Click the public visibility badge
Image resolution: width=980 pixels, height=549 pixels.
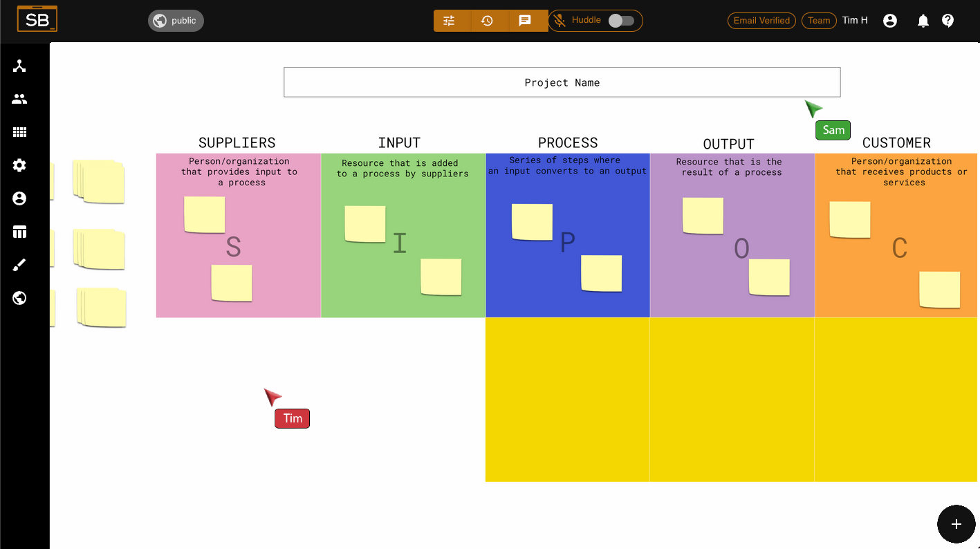176,21
